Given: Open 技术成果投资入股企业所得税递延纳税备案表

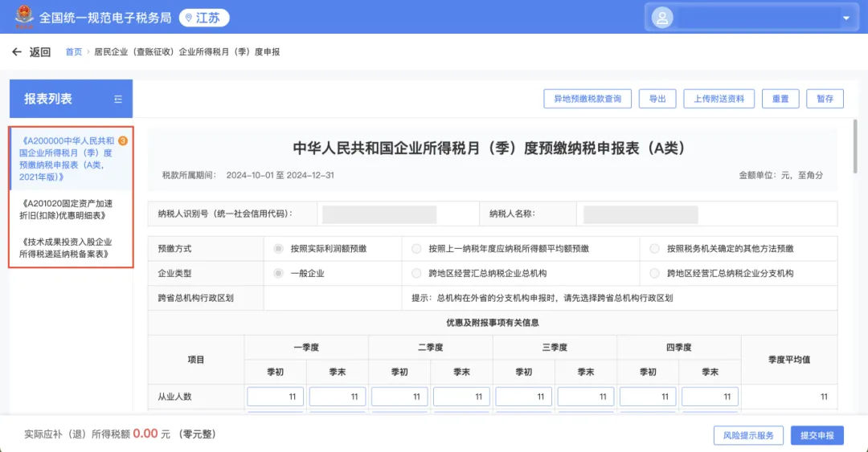Looking at the screenshot, I should coord(69,248).
